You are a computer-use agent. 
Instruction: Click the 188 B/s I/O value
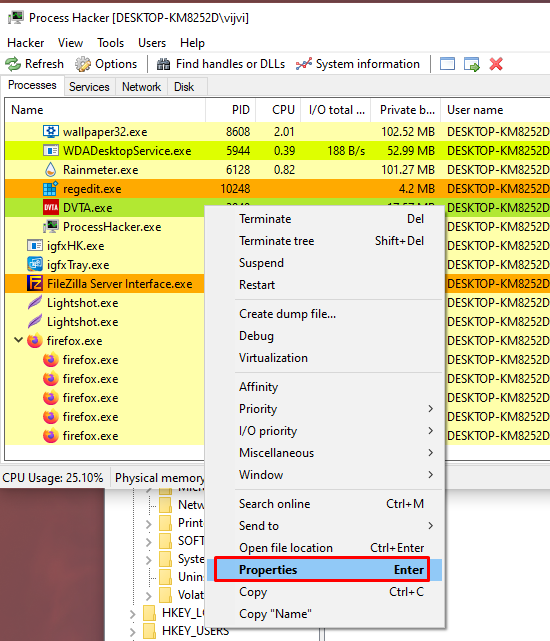(x=346, y=150)
